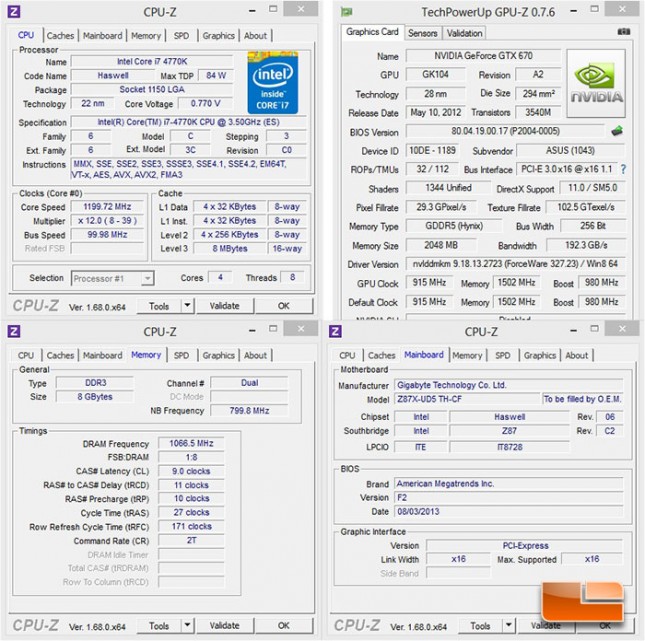Click the Southbridge Z87 value
Screen dimensions: 645x641
pos(509,431)
